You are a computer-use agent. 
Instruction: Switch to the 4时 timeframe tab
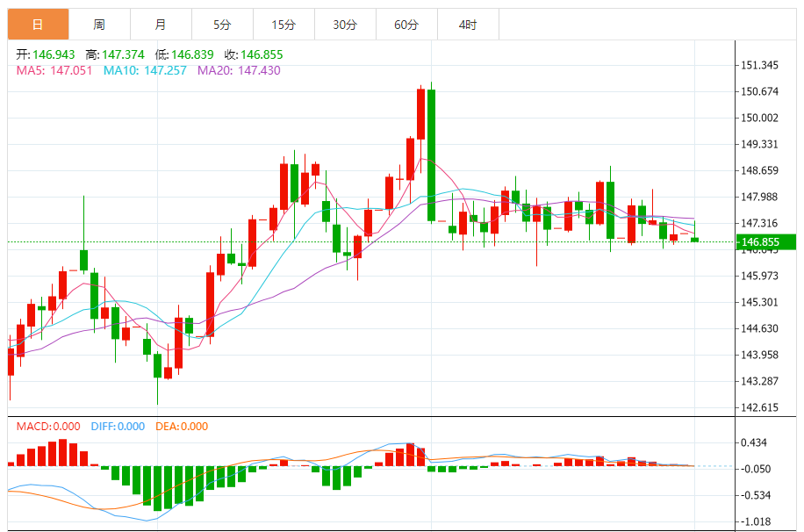click(x=469, y=24)
